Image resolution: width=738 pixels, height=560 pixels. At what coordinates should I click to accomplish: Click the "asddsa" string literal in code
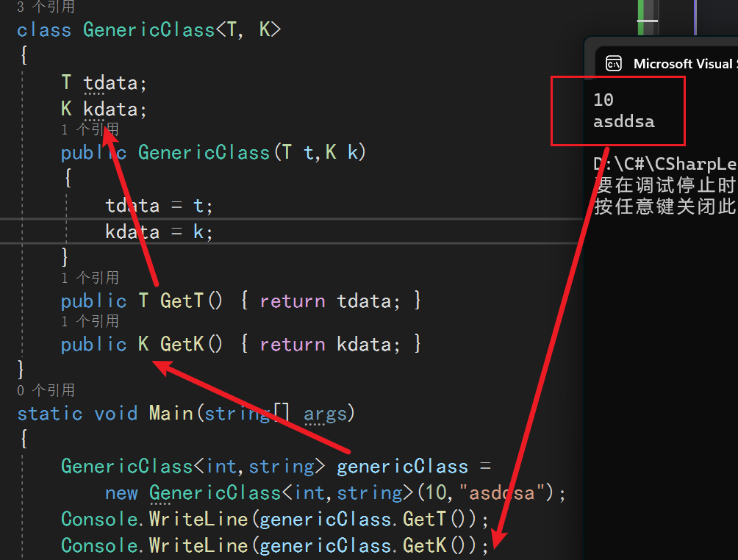click(x=501, y=492)
